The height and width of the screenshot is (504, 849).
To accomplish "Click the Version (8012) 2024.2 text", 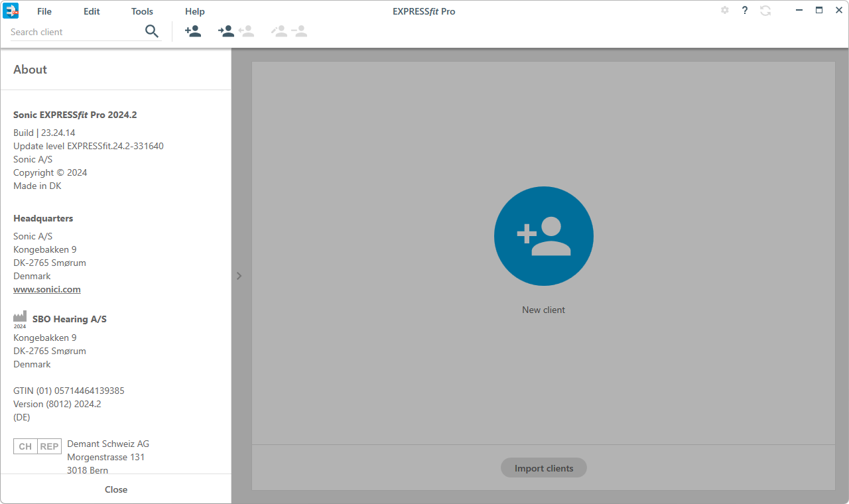I will click(x=57, y=404).
